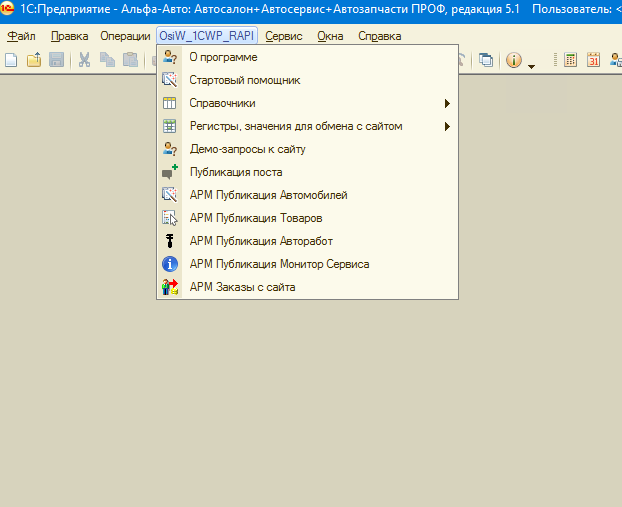
Task: Click the cut scissors icon
Action: coord(84,60)
